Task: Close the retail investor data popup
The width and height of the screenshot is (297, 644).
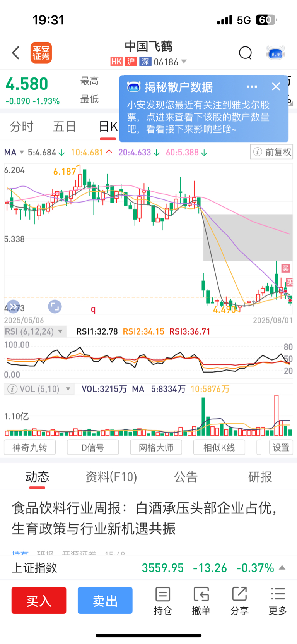Action: [x=276, y=86]
